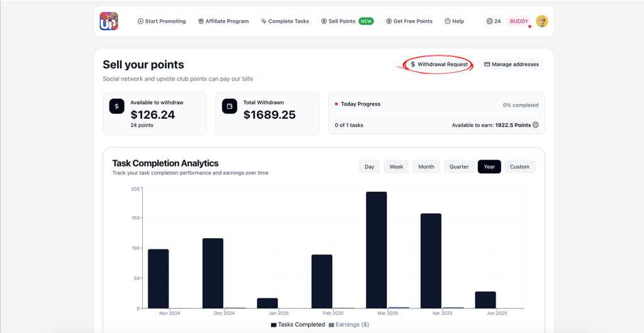Select the Week range option
The height and width of the screenshot is (333, 644).
point(396,166)
